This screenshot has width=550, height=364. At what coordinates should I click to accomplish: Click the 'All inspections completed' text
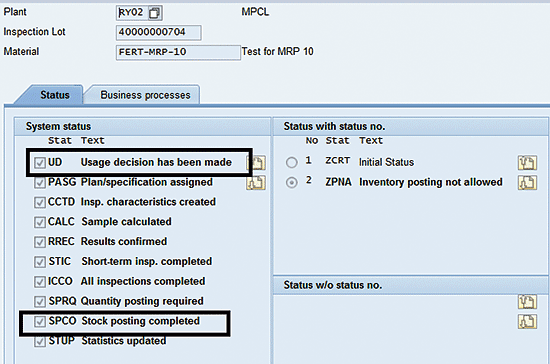143,281
